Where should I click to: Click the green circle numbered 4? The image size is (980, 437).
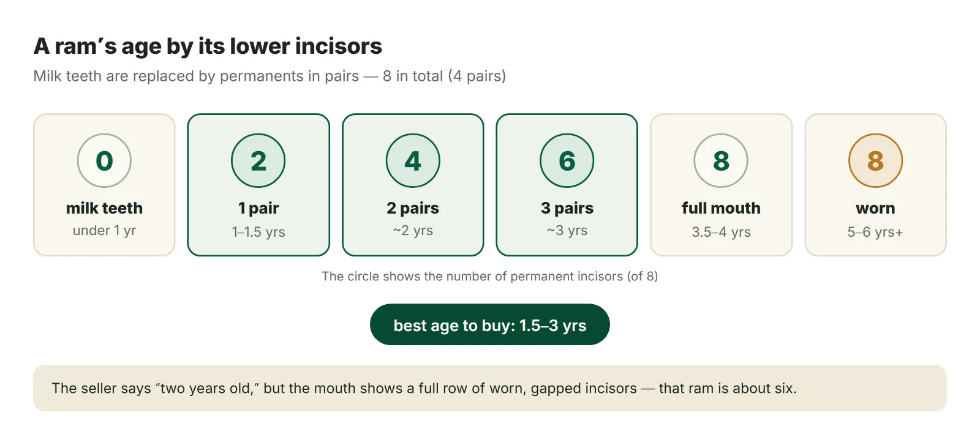click(413, 160)
